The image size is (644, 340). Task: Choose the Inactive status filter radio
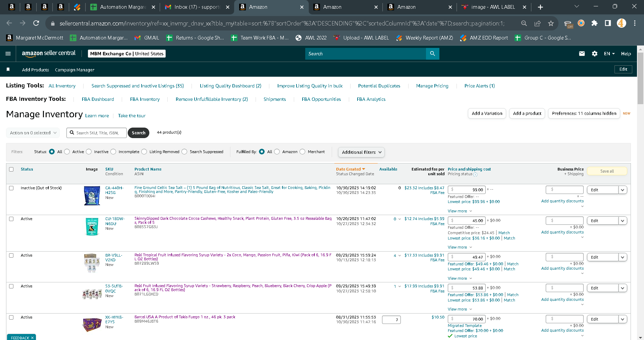[89, 152]
